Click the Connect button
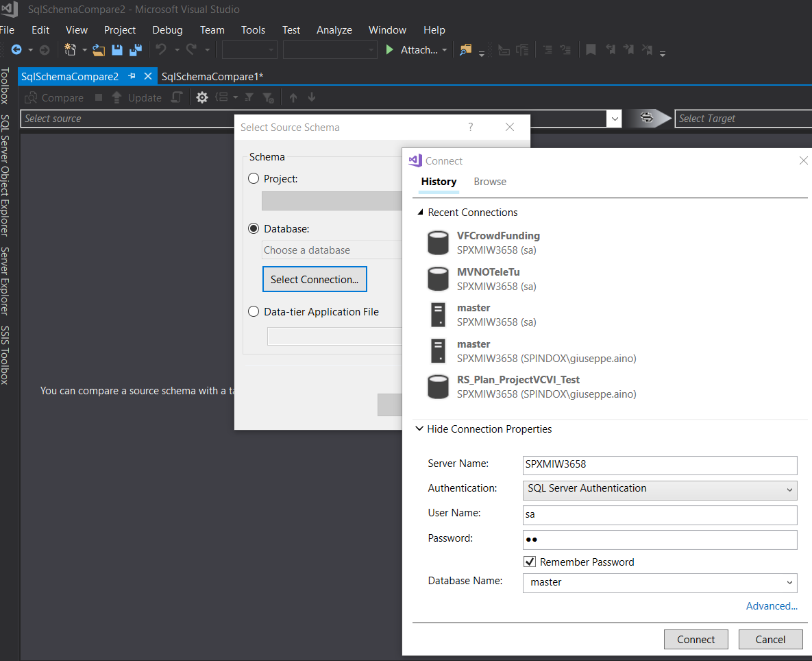This screenshot has width=812, height=661. click(696, 639)
